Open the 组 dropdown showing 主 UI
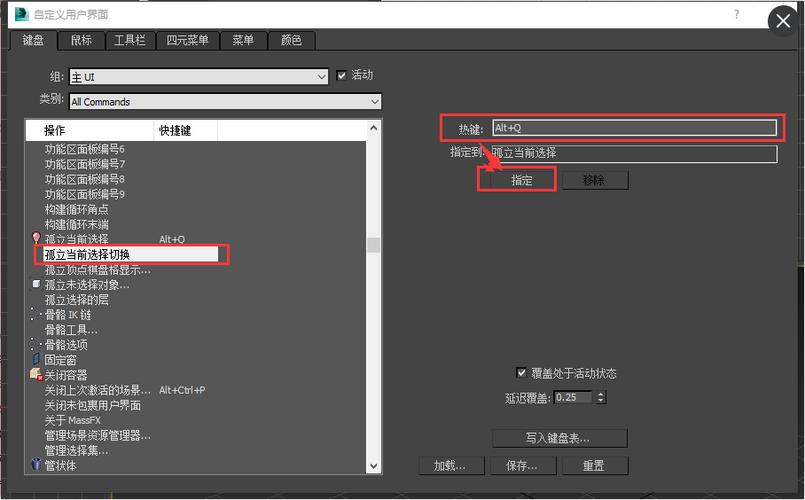 pyautogui.click(x=199, y=77)
